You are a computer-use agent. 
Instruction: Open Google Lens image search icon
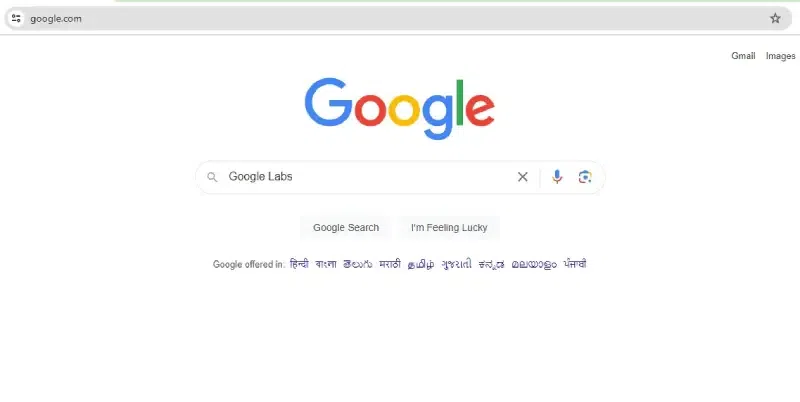[x=585, y=177]
